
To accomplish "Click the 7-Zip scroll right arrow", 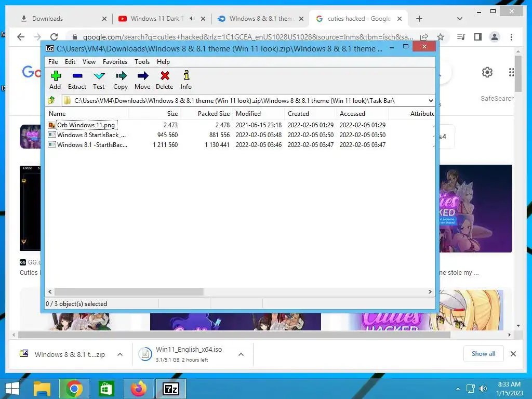I will [x=430, y=292].
